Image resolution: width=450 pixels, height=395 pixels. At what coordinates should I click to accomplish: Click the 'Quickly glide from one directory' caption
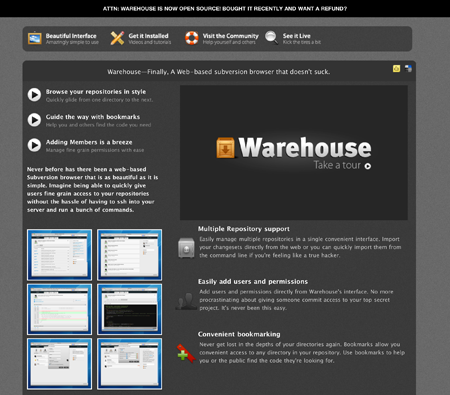tap(99, 100)
